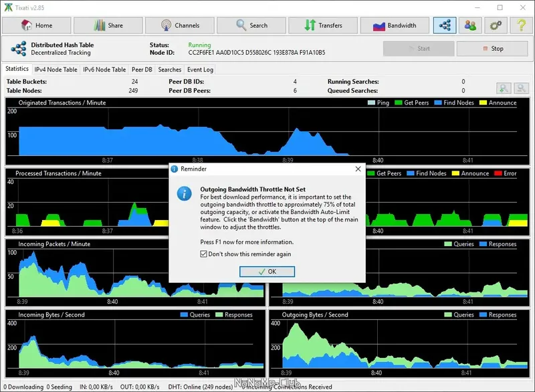This screenshot has width=535, height=392.
Task: Open Help question mark icon
Action: [x=522, y=25]
